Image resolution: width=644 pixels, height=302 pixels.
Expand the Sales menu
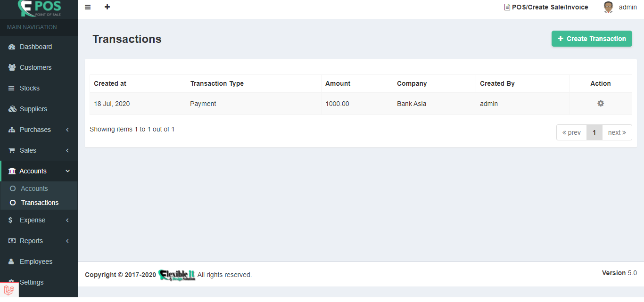[x=28, y=150]
